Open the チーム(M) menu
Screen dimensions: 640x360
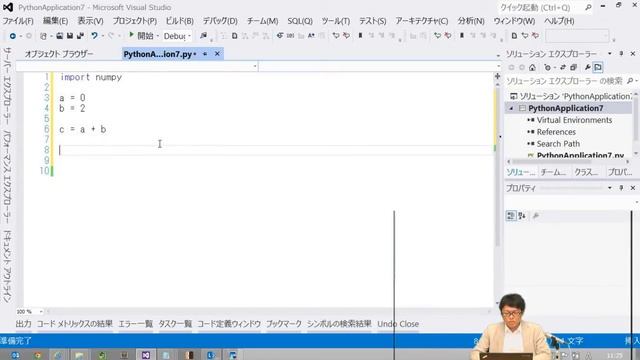[x=262, y=21]
